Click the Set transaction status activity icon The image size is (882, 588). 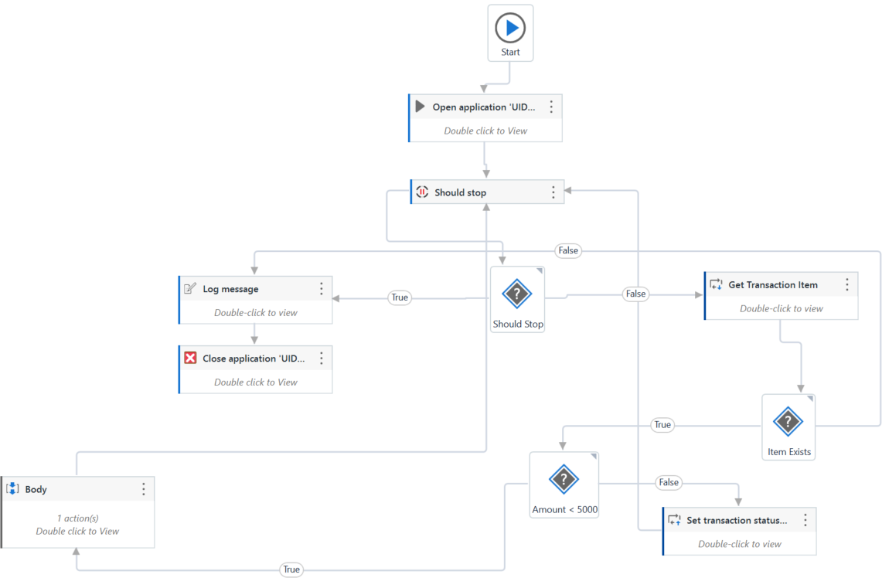[x=674, y=520]
